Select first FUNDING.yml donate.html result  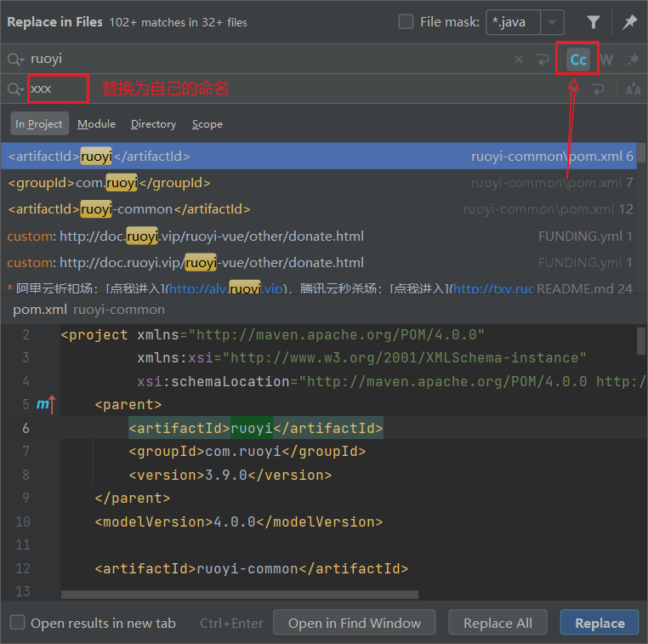coord(318,236)
